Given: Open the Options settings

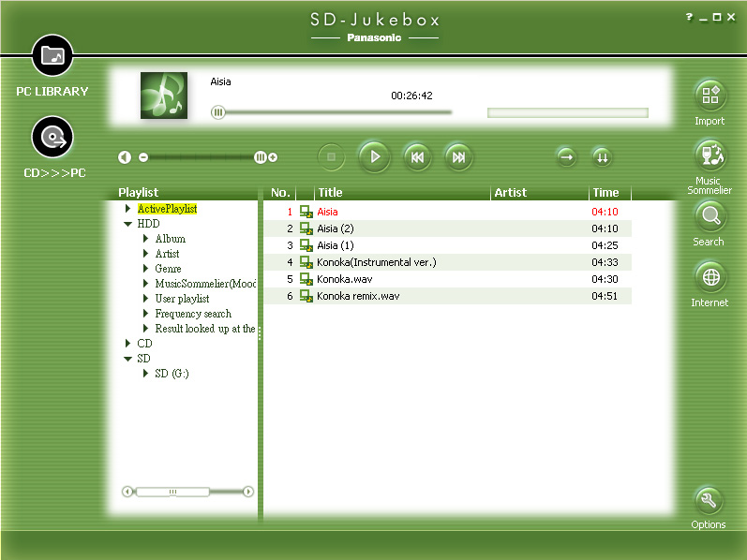Looking at the screenshot, I should 709,499.
